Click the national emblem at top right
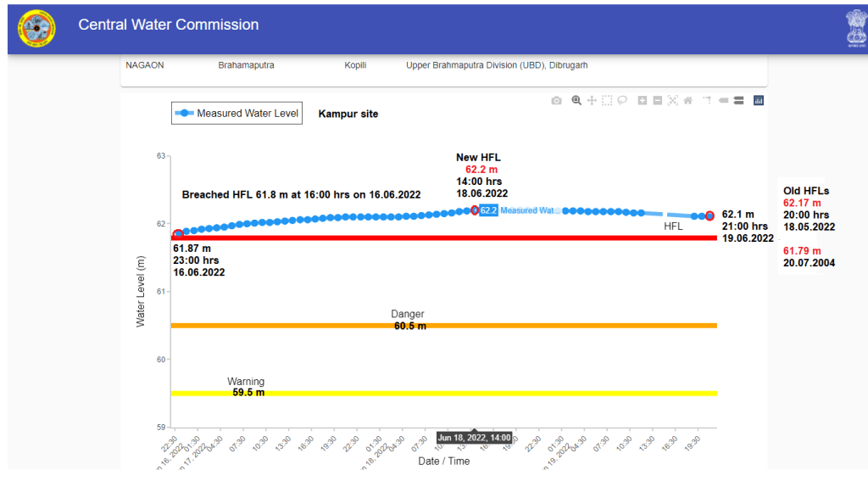 (x=853, y=29)
